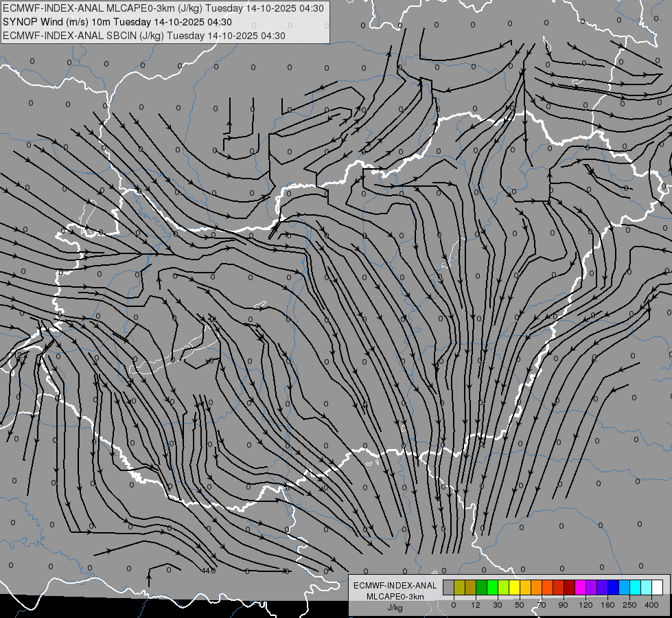
Task: Click the pure yellow legend swatch
Action: click(x=514, y=587)
